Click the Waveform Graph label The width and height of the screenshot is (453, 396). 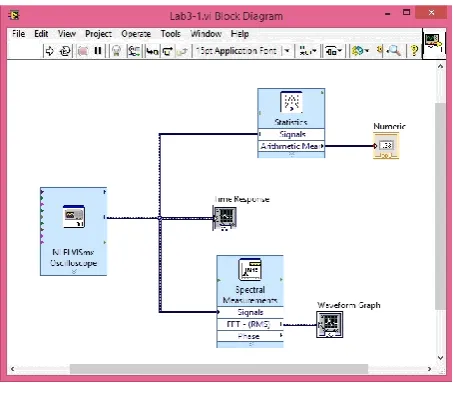(349, 305)
